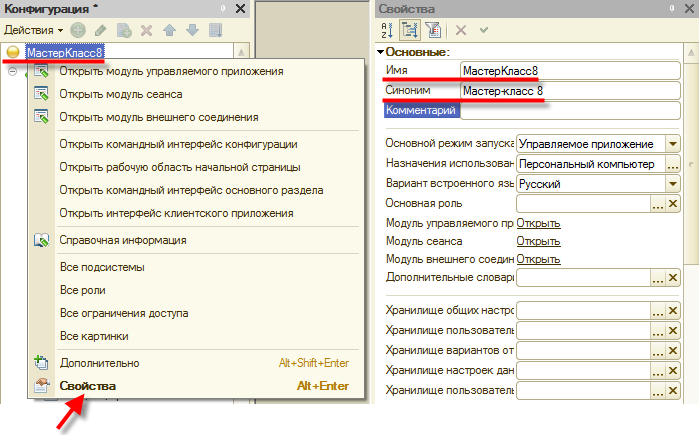
Task: Pin the Конфигурация panel
Action: tap(223, 9)
